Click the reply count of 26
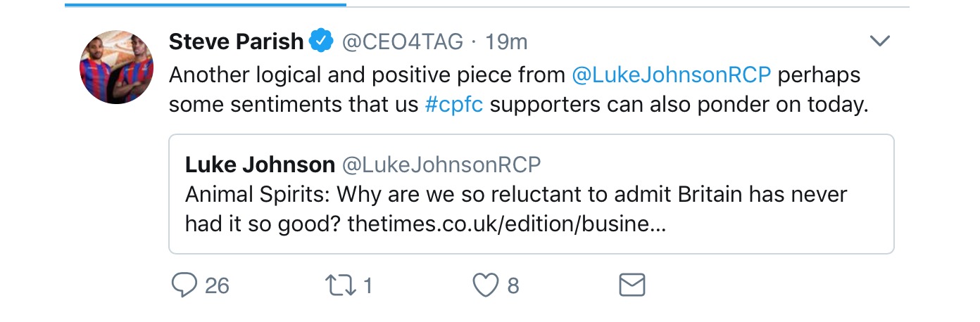The height and width of the screenshot is (322, 980). click(217, 285)
